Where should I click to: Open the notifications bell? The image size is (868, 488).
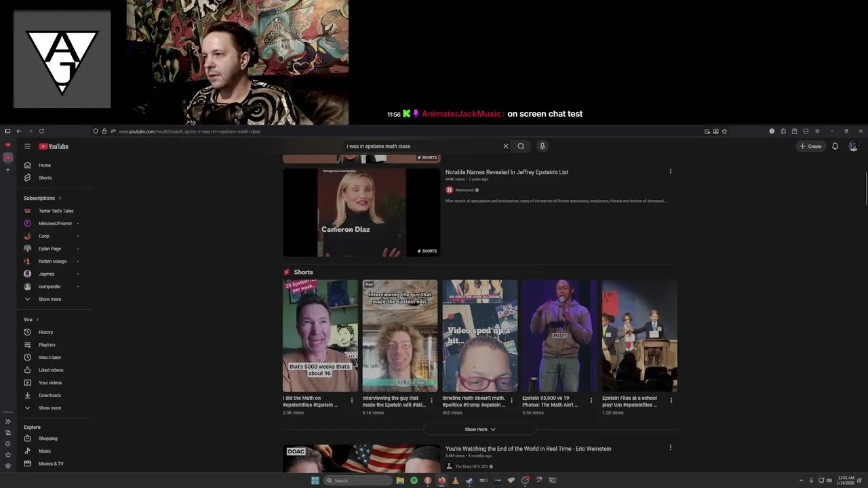(835, 146)
